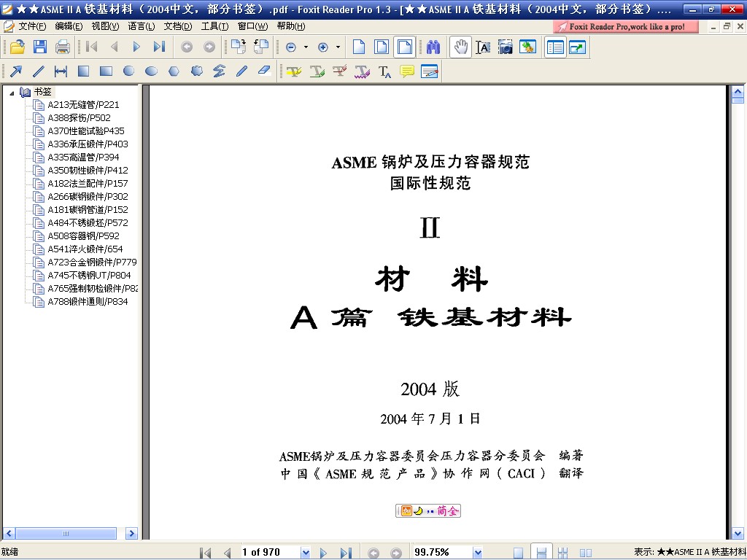Open bookmark A508容器钢/P592
The height and width of the screenshot is (560, 747).
(83, 236)
